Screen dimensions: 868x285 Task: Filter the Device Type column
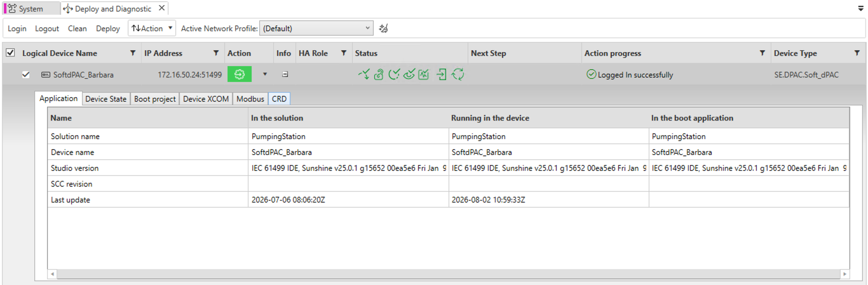click(x=857, y=53)
